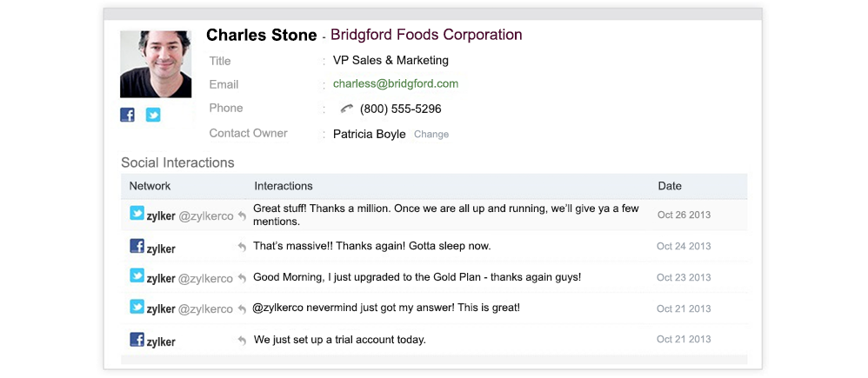Click the Twitter icon in the Oct 26 row
Screen dimensions: 868x378
point(137,214)
